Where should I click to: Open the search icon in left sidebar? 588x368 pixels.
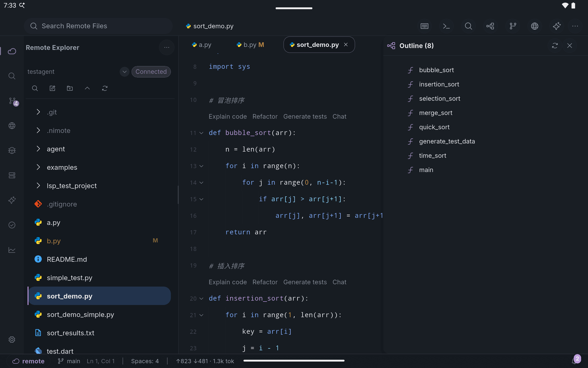coord(12,76)
